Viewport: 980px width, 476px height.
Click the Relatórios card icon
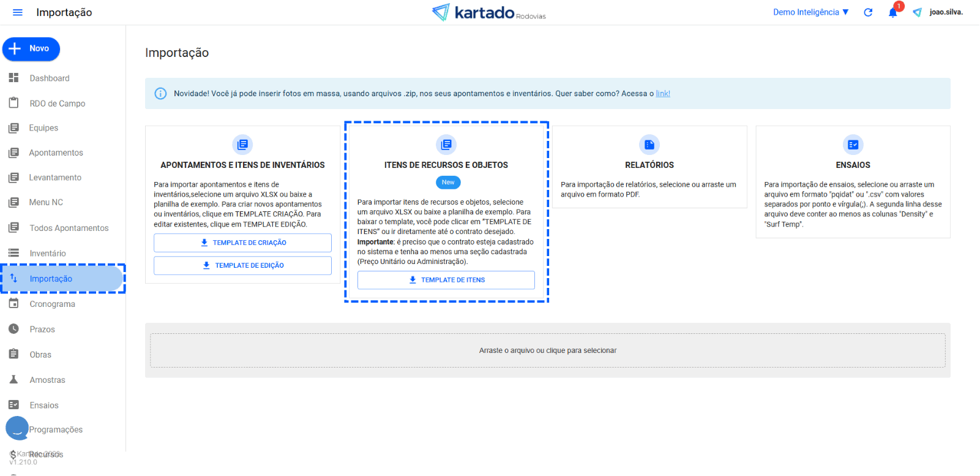[x=649, y=145]
